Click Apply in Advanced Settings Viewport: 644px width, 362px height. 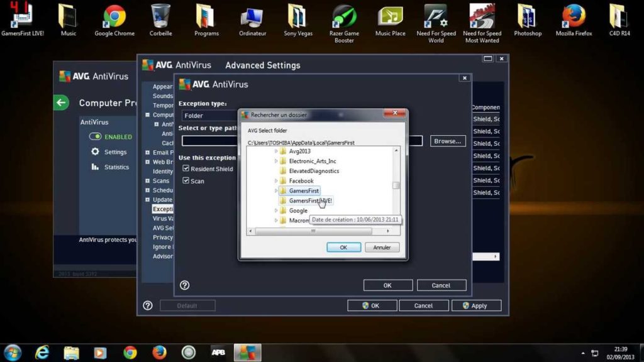476,305
